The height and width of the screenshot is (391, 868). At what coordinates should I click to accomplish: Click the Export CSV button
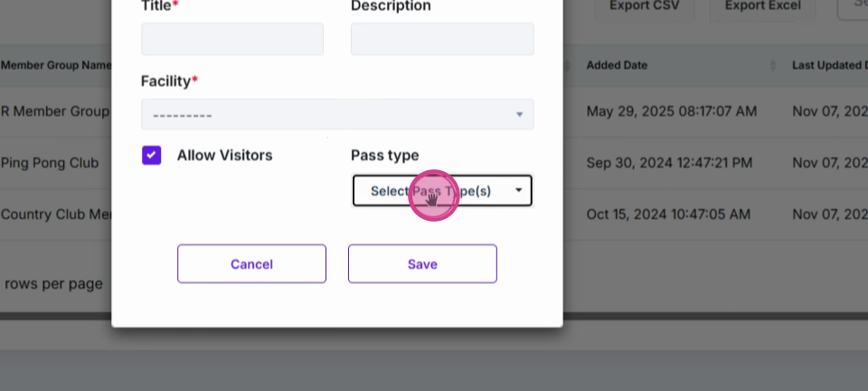pos(644,6)
